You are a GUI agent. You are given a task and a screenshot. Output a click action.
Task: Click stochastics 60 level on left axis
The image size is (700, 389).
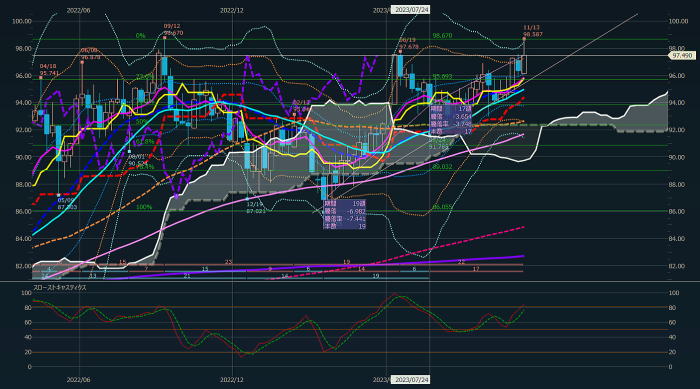click(x=28, y=323)
